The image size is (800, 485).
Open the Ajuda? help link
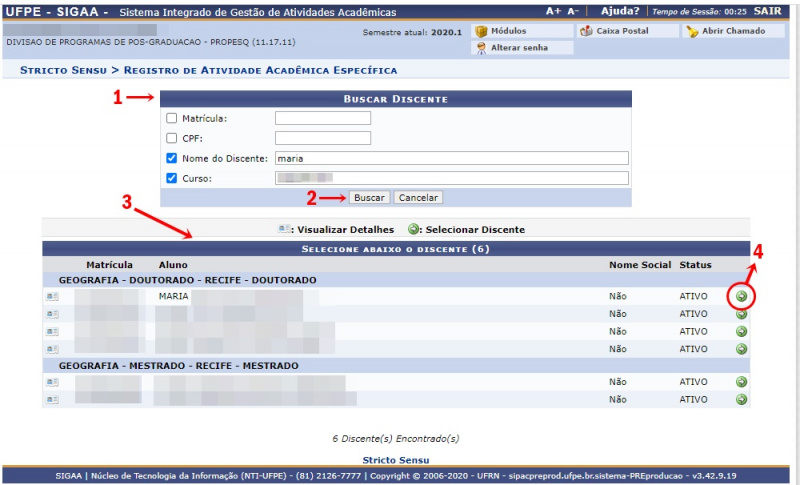[x=620, y=11]
